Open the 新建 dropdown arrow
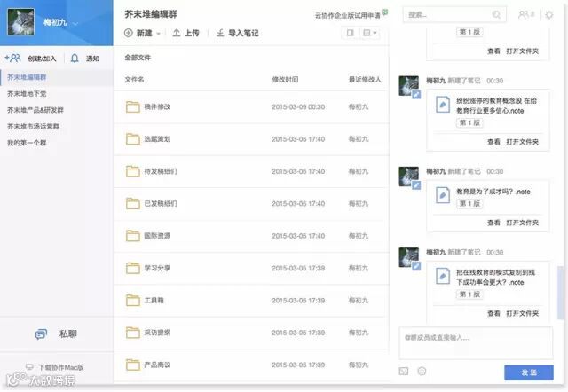This screenshot has height=392, width=568. (x=158, y=34)
